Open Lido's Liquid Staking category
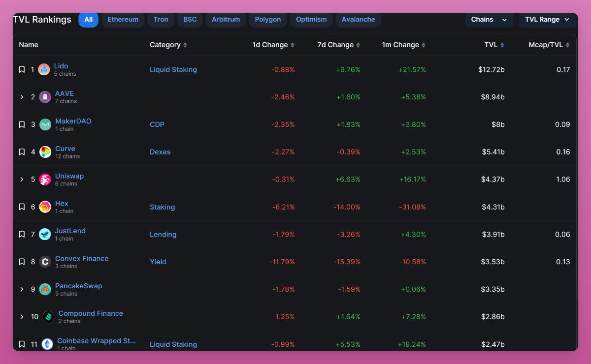The image size is (591, 364). click(x=173, y=70)
